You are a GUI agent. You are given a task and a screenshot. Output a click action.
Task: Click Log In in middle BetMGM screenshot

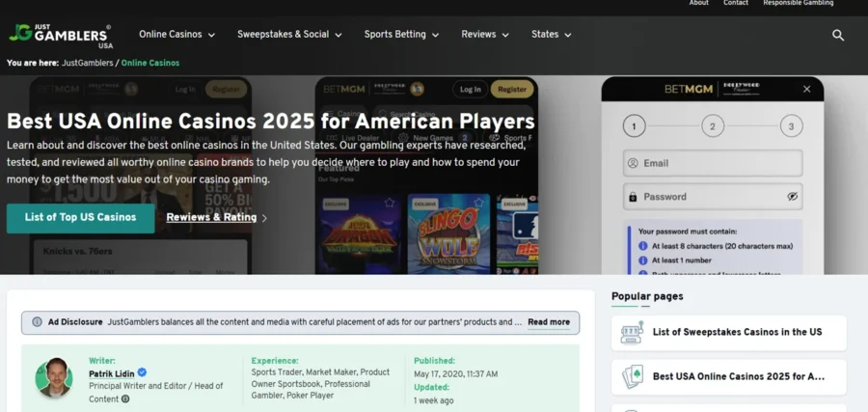click(x=470, y=89)
